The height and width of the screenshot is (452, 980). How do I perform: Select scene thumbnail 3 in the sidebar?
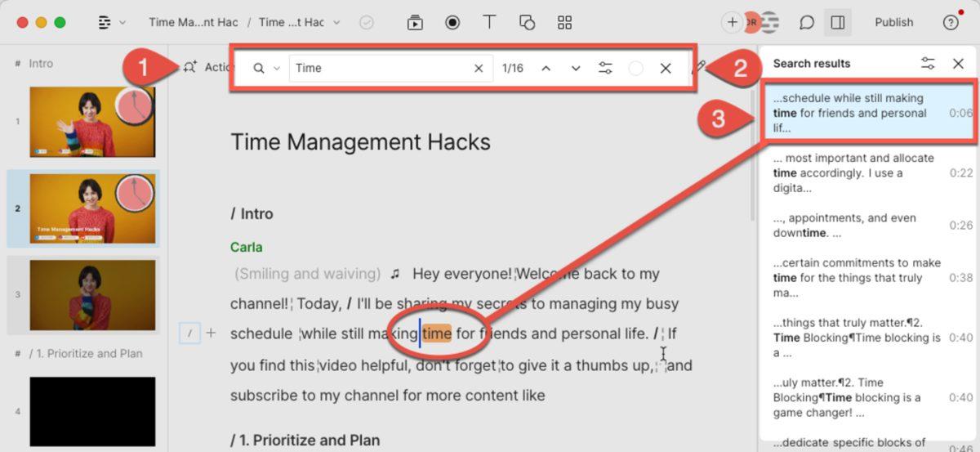pos(92,295)
